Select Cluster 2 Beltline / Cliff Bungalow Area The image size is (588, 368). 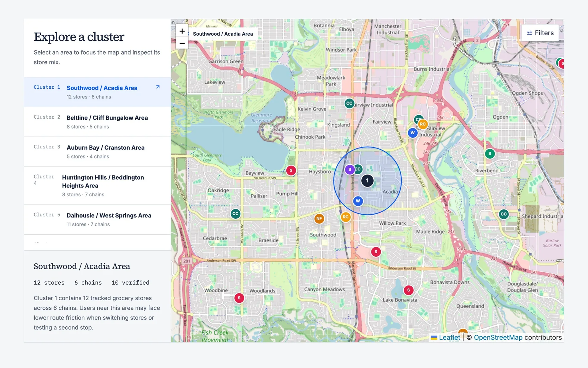pos(97,122)
